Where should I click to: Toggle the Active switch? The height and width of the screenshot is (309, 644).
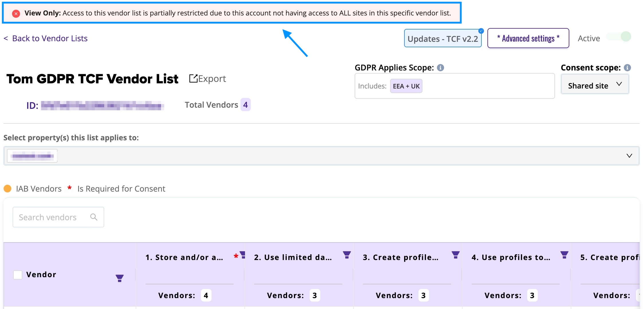pyautogui.click(x=619, y=37)
